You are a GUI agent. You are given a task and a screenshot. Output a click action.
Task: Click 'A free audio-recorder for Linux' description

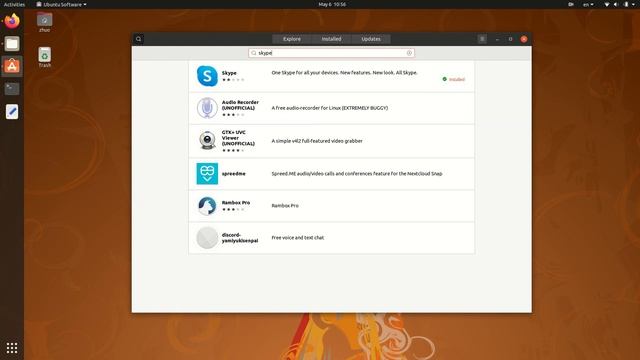coord(329,108)
